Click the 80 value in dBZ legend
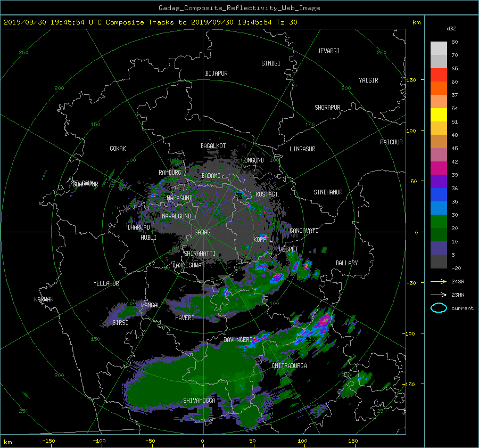 [455, 42]
